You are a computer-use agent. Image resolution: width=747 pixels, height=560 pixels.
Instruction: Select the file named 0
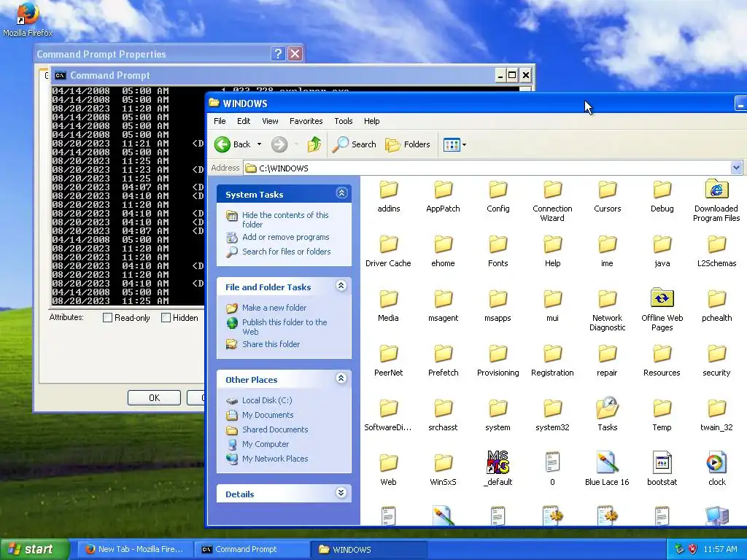click(x=552, y=469)
